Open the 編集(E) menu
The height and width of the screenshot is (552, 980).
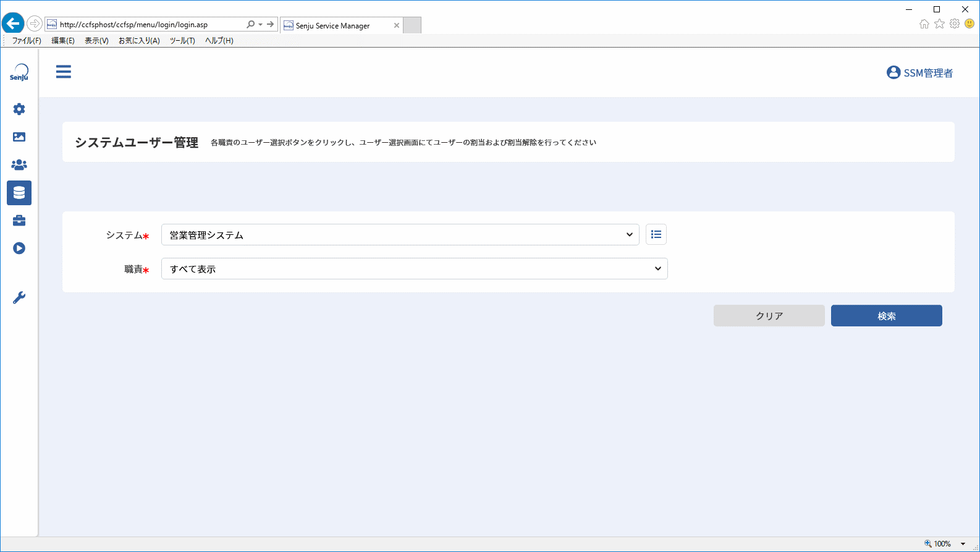pyautogui.click(x=63, y=41)
